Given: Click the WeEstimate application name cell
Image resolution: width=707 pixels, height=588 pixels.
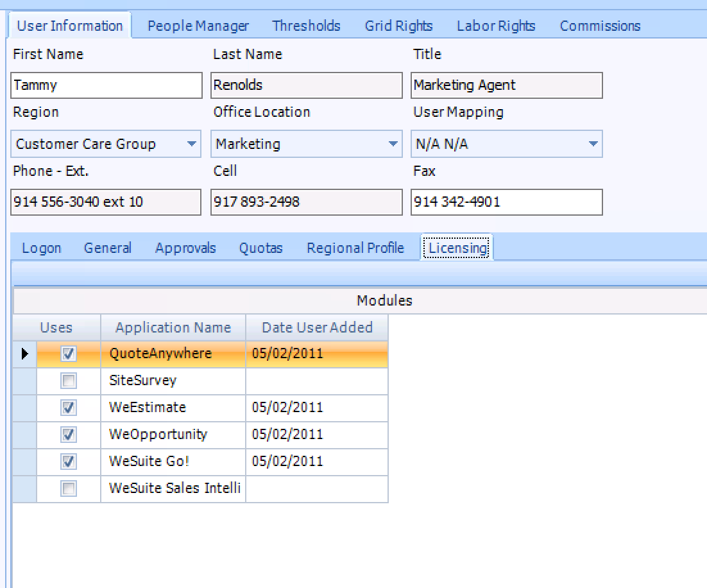Looking at the screenshot, I should click(x=173, y=408).
